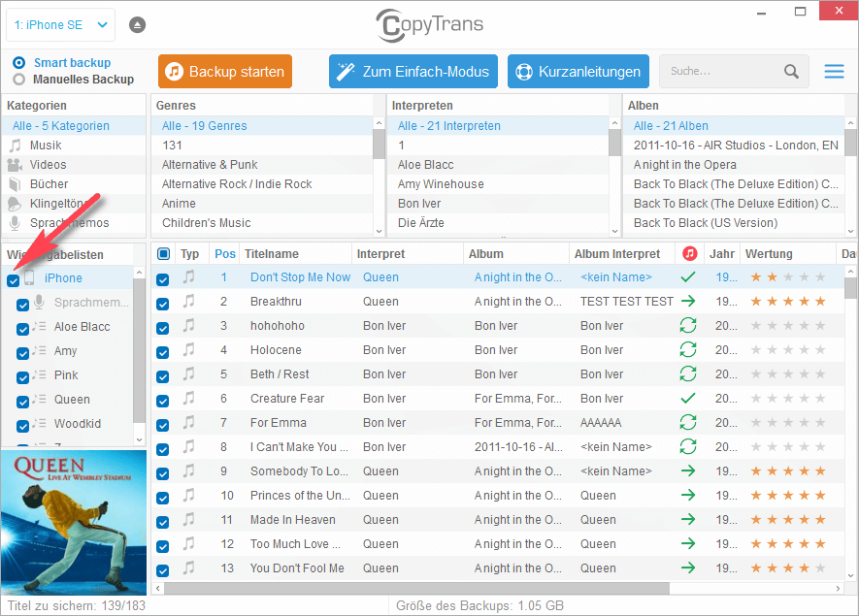
Task: Click sync status icon for I Can't Make You
Action: tap(688, 446)
